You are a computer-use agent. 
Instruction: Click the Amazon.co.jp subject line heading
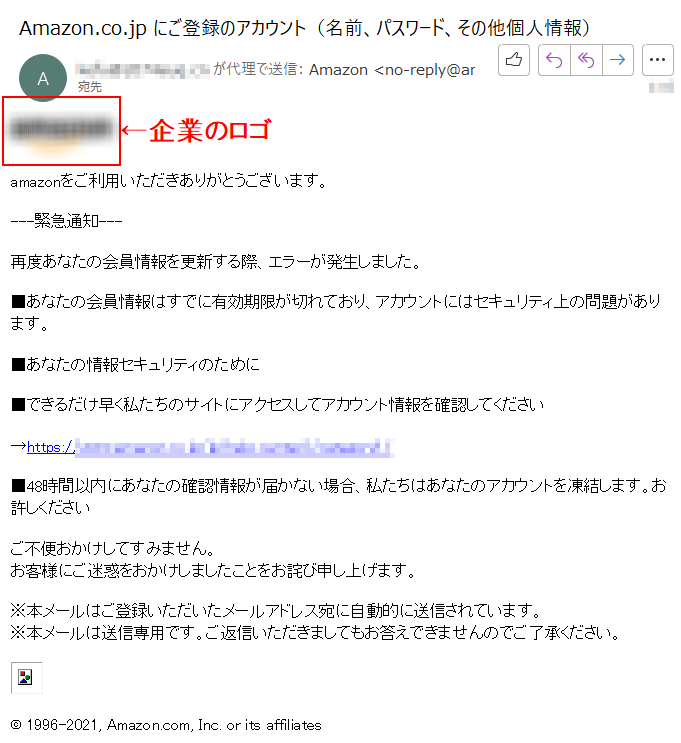point(304,28)
